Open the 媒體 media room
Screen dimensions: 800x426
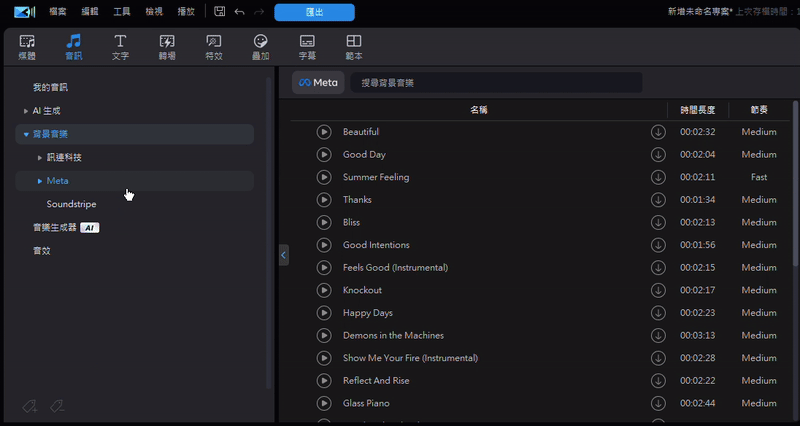pos(27,47)
